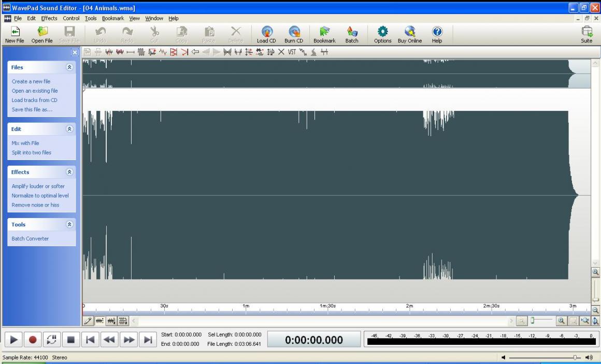601x364 pixels.
Task: Open the Options gear icon
Action: click(382, 32)
